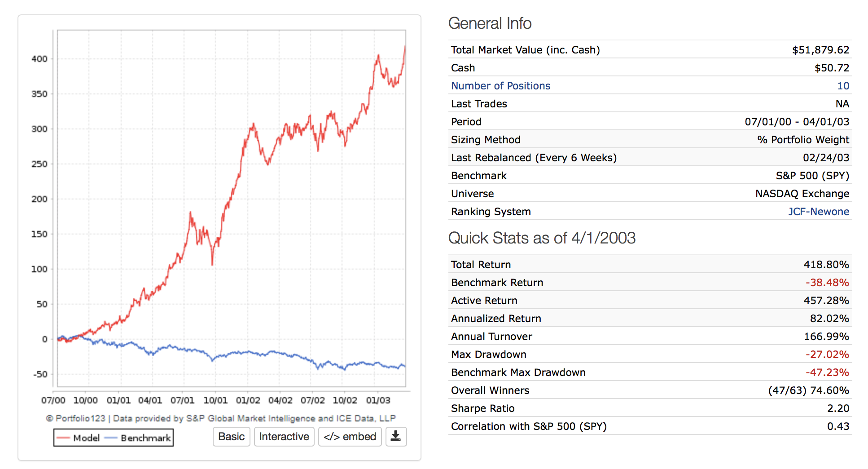Switch to the Basic chart view
The width and height of the screenshot is (868, 469).
coord(231,437)
